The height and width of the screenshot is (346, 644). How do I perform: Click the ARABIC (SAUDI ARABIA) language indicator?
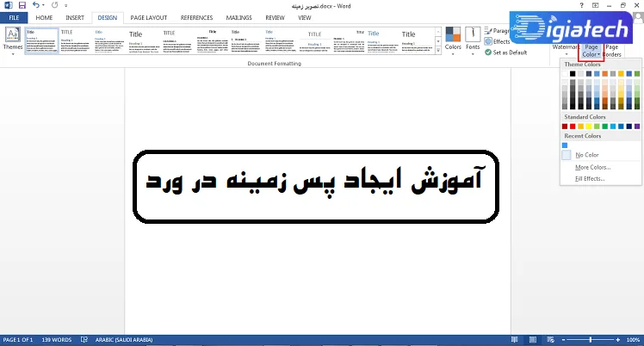point(124,340)
